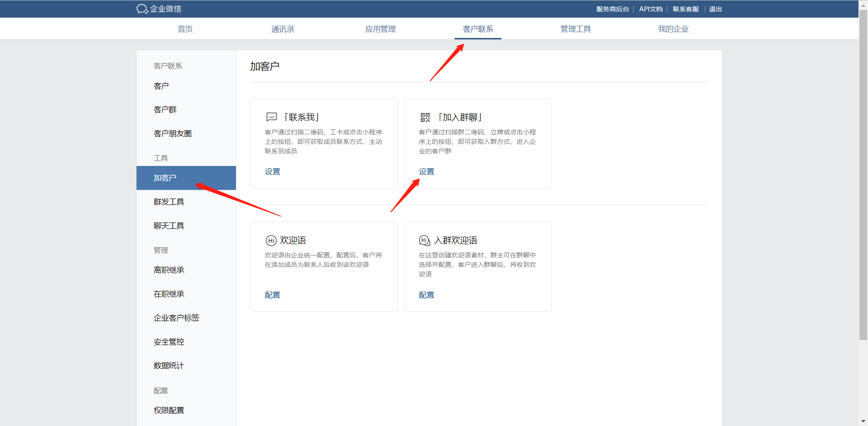
Task: Click the 配置 sidebar section label
Action: pos(160,391)
